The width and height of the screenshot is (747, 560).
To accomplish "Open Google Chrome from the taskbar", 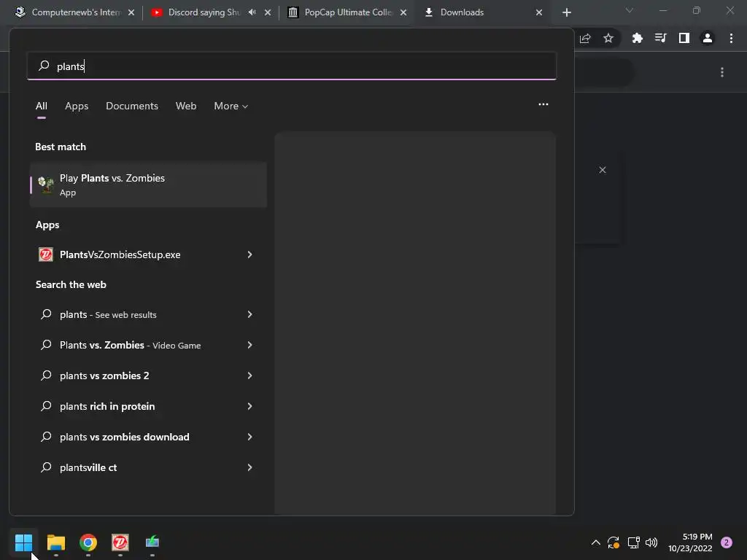I will pyautogui.click(x=88, y=542).
